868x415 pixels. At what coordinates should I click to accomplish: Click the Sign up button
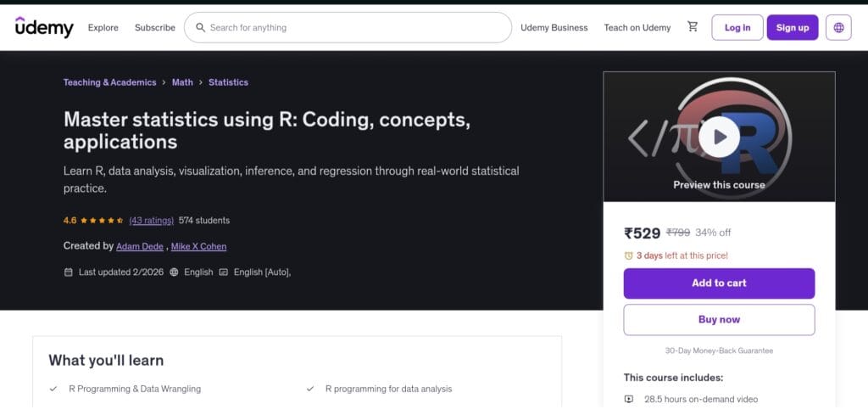[793, 28]
